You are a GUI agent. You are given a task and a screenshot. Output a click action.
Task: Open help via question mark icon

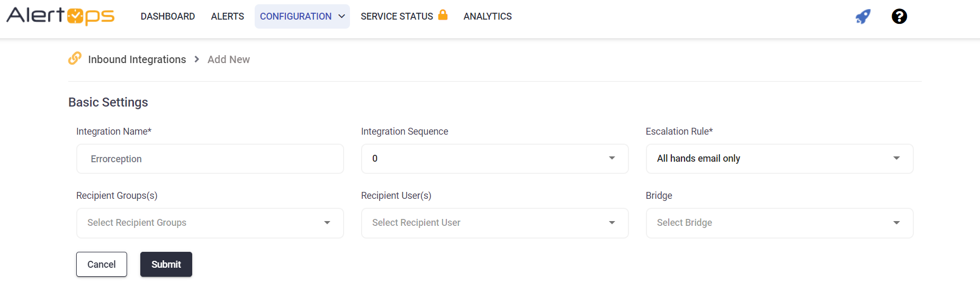click(x=899, y=16)
